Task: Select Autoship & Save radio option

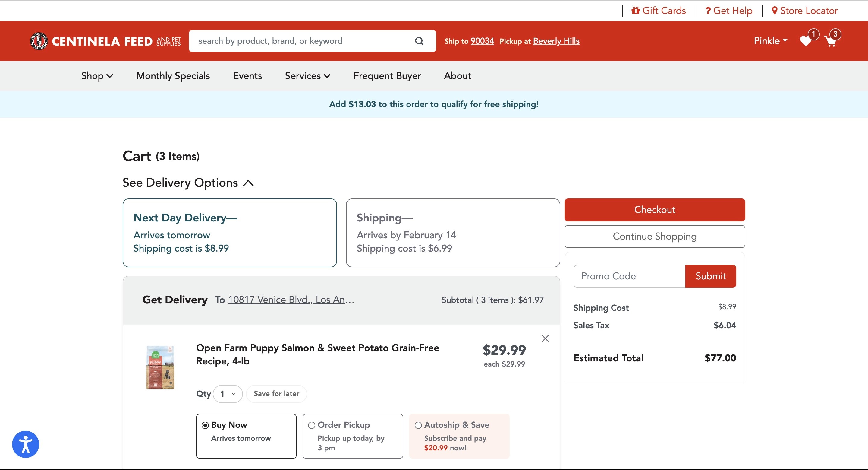Action: tap(418, 425)
